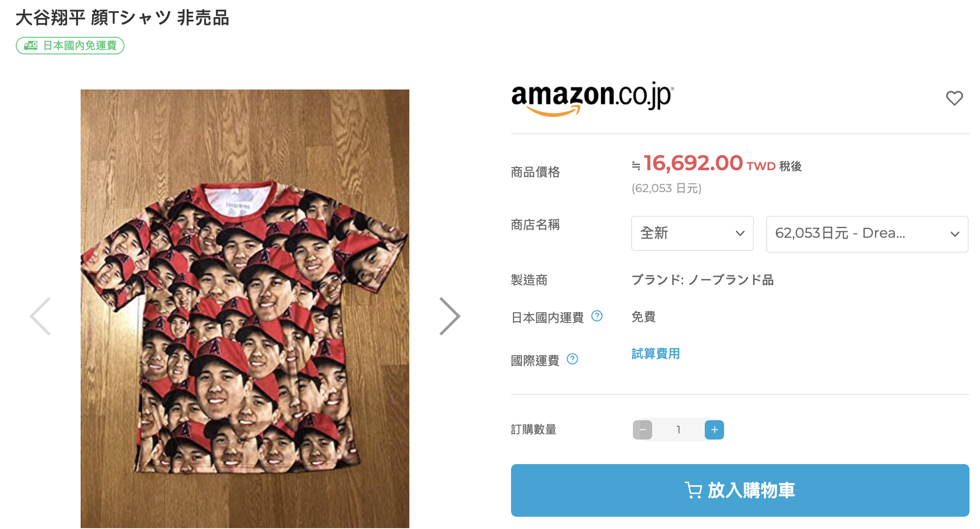Add item to favorites with heart icon
The width and height of the screenshot is (980, 529).
[x=954, y=98]
